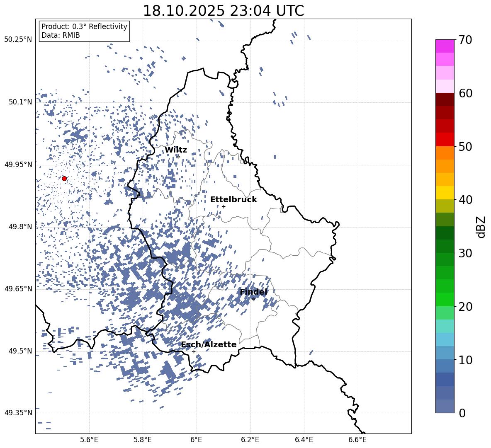
Task: Click the 49.65°N latitude label
Action: pyautogui.click(x=18, y=288)
